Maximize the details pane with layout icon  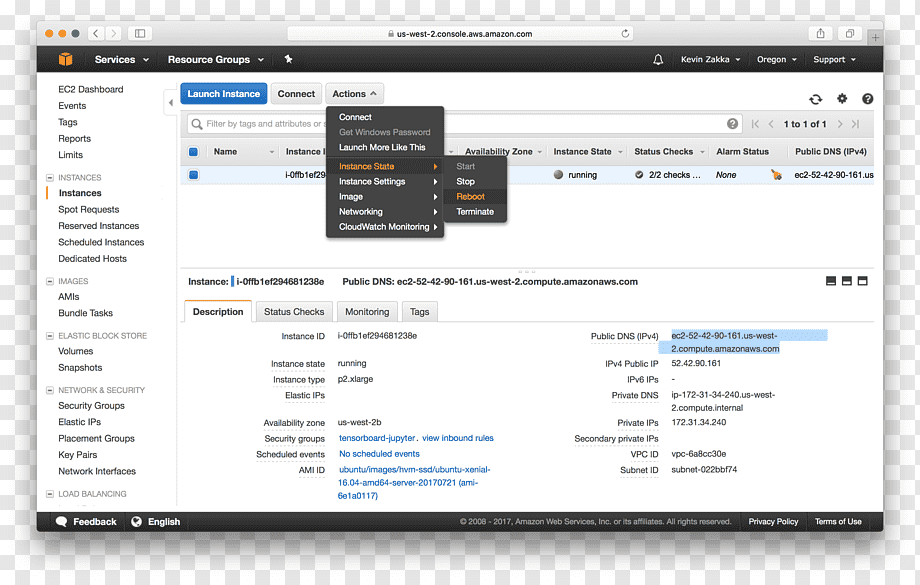pyautogui.click(x=862, y=281)
